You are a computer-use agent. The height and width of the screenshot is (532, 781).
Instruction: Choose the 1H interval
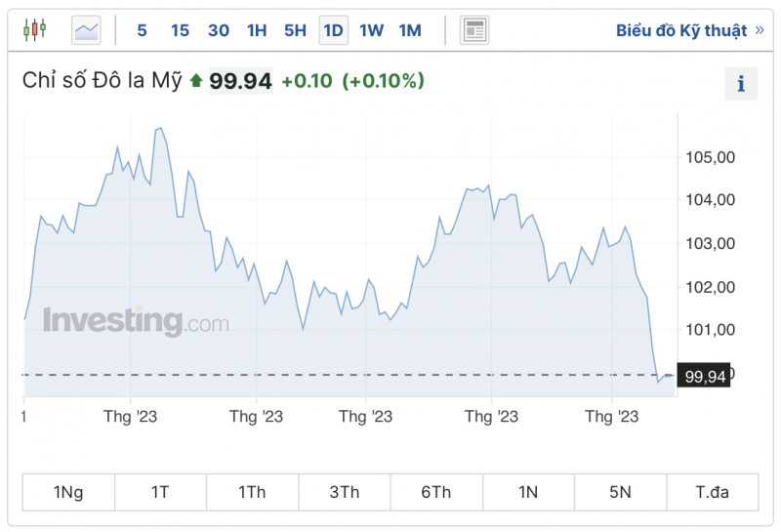(257, 30)
